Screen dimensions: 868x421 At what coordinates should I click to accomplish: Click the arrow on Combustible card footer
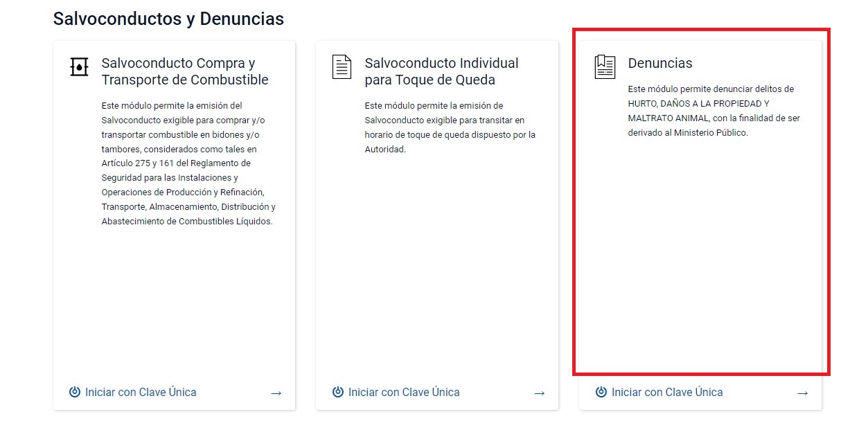[x=276, y=393]
